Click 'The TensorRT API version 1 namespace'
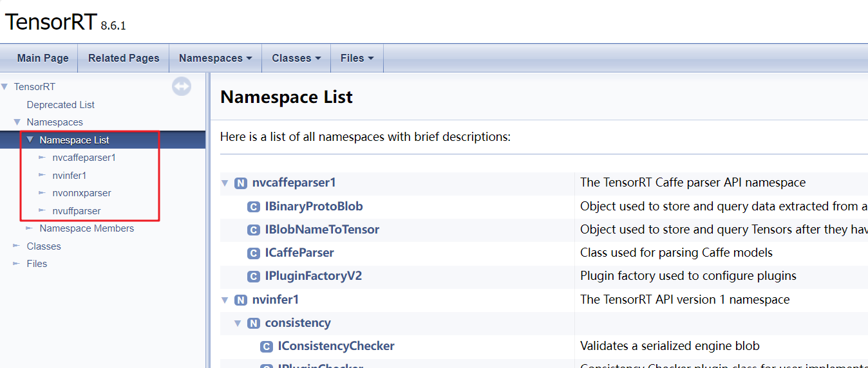This screenshot has width=868, height=368. (x=685, y=300)
